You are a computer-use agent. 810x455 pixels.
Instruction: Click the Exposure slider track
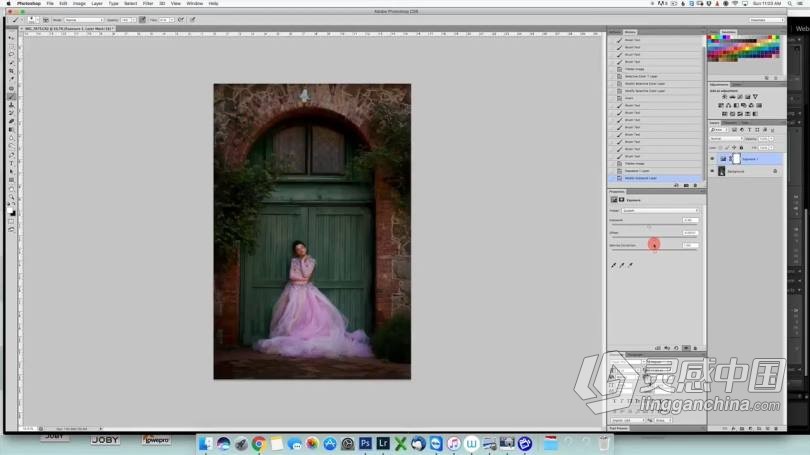(x=655, y=225)
